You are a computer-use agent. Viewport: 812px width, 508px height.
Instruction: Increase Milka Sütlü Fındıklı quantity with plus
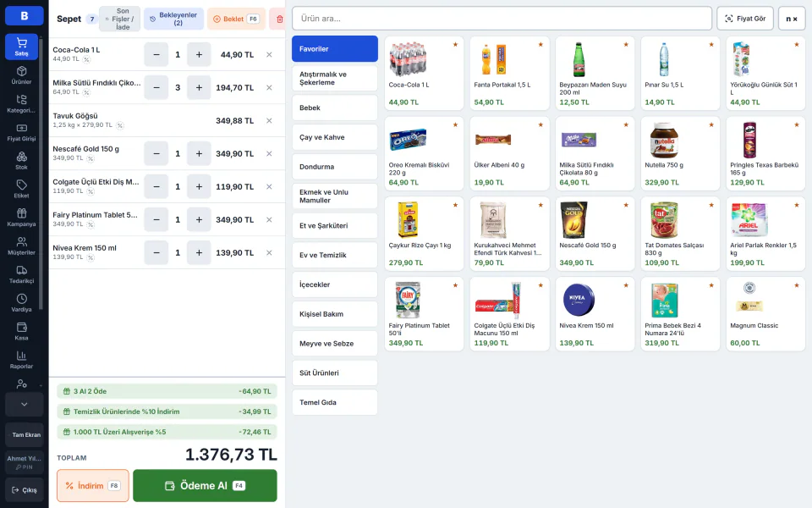(199, 87)
